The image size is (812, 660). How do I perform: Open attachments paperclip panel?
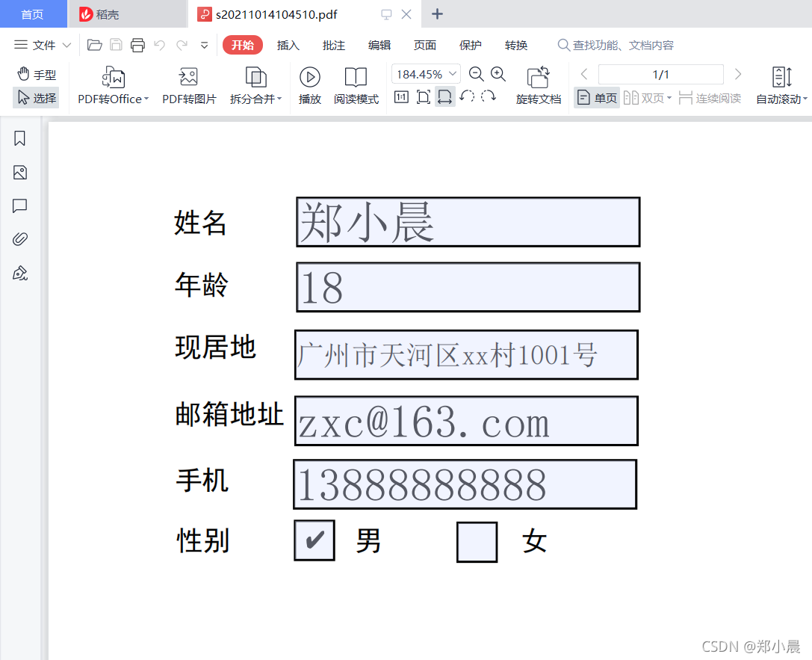click(19, 239)
